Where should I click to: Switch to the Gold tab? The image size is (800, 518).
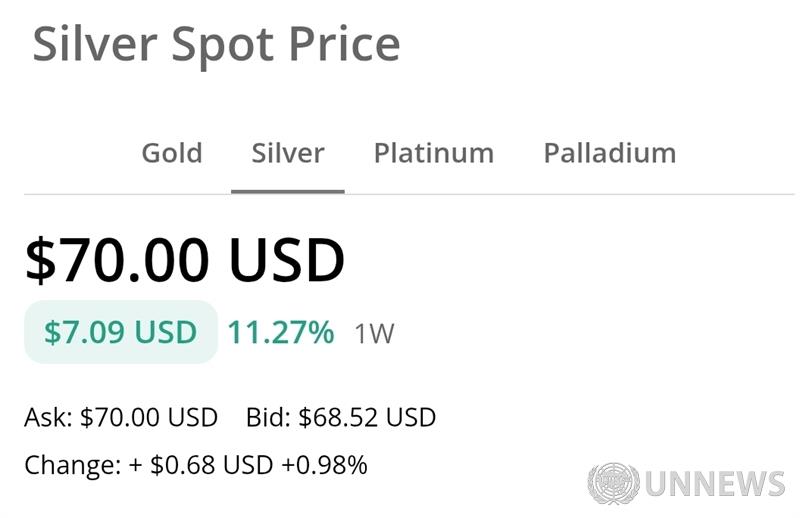(172, 153)
